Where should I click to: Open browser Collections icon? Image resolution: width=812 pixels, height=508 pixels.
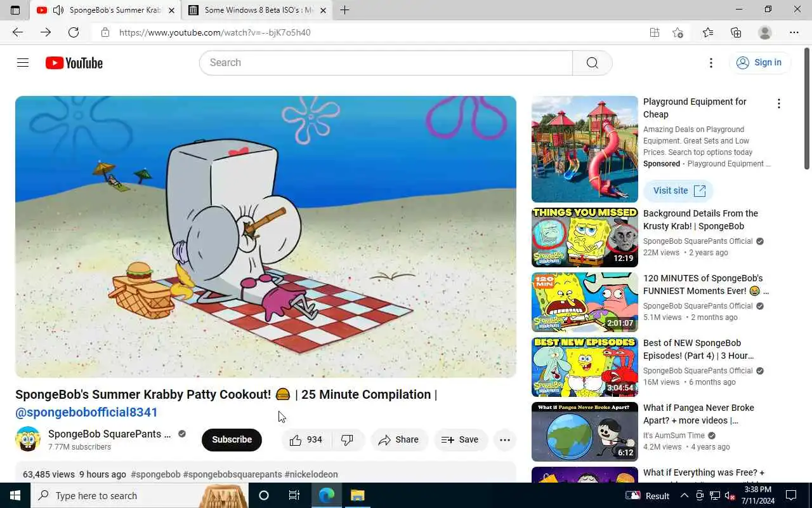click(736, 32)
